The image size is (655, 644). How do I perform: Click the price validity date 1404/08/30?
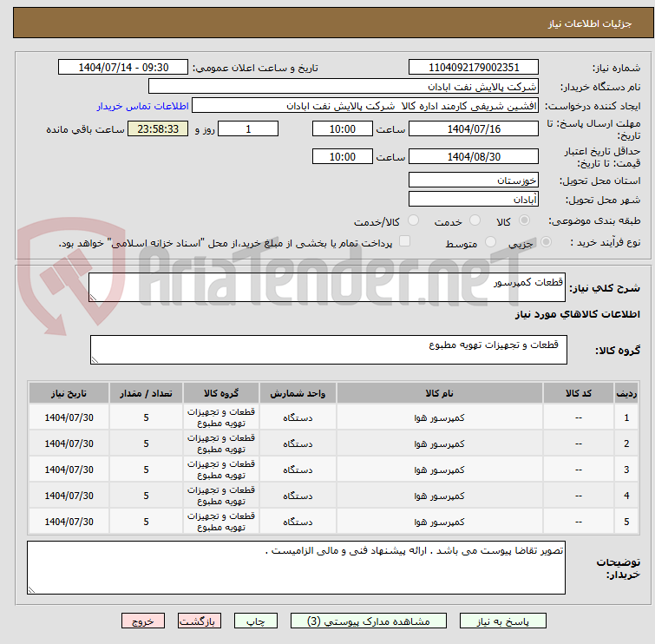474,157
